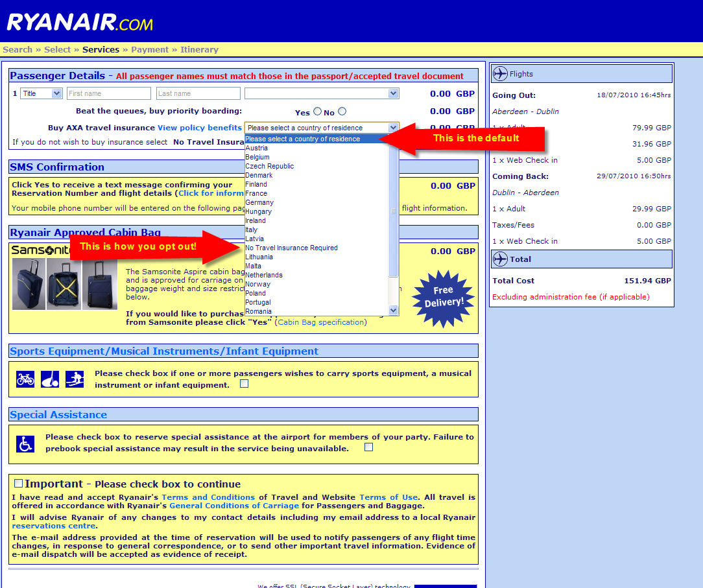Click the Dublin - Aberdeen route text
This screenshot has width=703, height=588.
[525, 193]
